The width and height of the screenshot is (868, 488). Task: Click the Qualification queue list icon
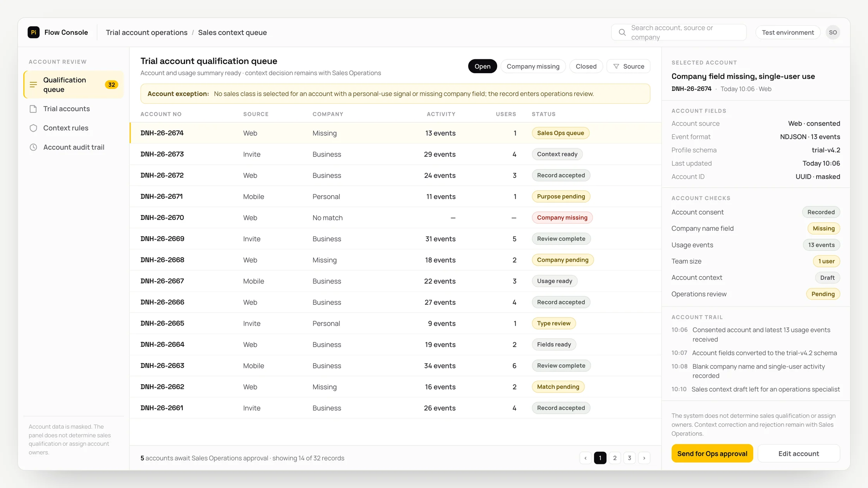click(x=33, y=84)
